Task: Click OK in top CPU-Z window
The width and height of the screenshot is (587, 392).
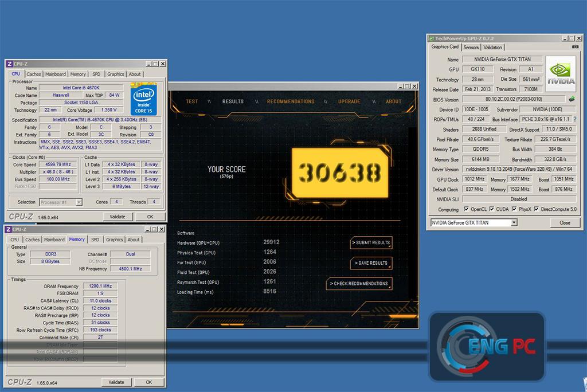Action: [x=150, y=217]
